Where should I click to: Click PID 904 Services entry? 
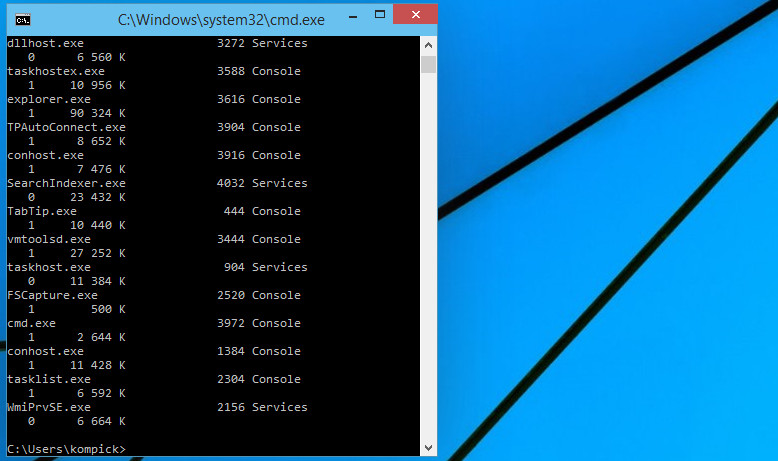(x=265, y=267)
